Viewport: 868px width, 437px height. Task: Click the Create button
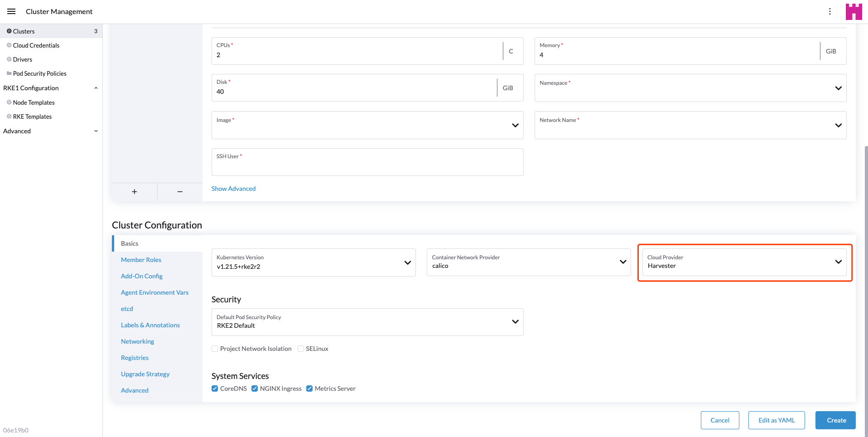click(835, 420)
